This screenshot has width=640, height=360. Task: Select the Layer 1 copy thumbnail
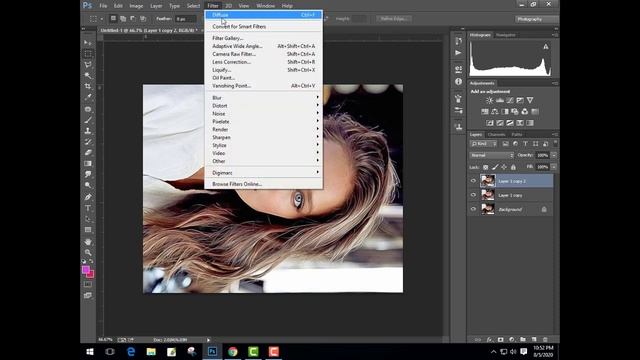[x=488, y=195]
